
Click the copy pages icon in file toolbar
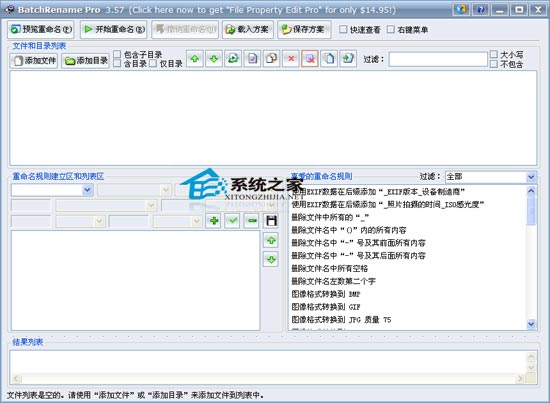(271, 59)
